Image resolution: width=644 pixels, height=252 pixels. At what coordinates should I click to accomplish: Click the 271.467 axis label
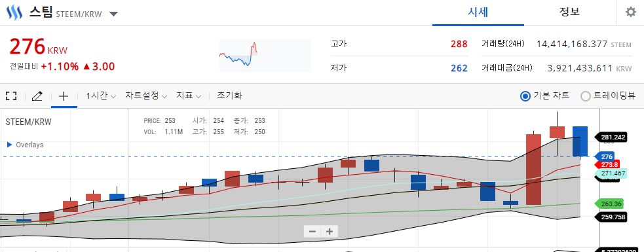(611, 173)
